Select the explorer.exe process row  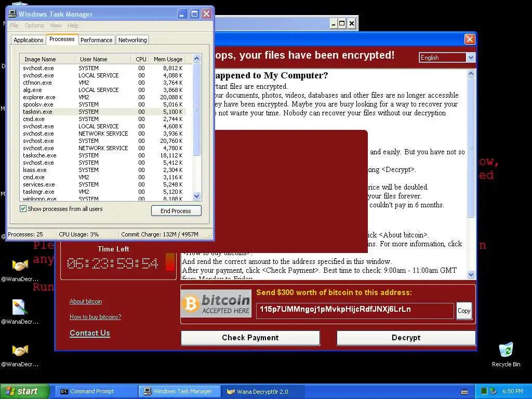click(103, 97)
